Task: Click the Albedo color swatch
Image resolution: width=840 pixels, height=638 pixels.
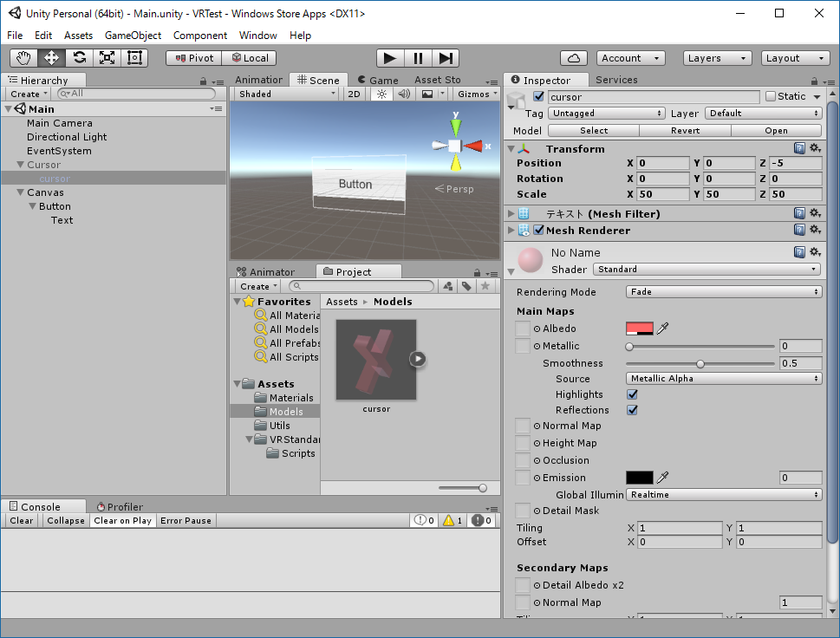Action: pos(640,329)
